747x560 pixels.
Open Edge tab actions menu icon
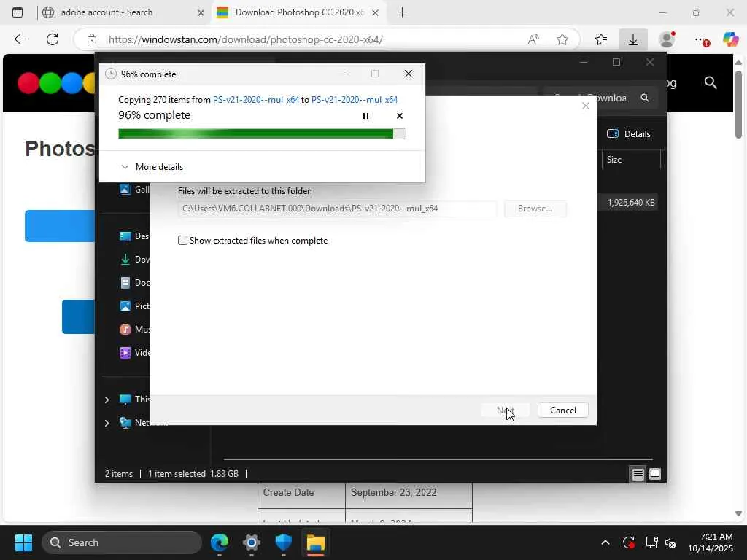point(18,12)
